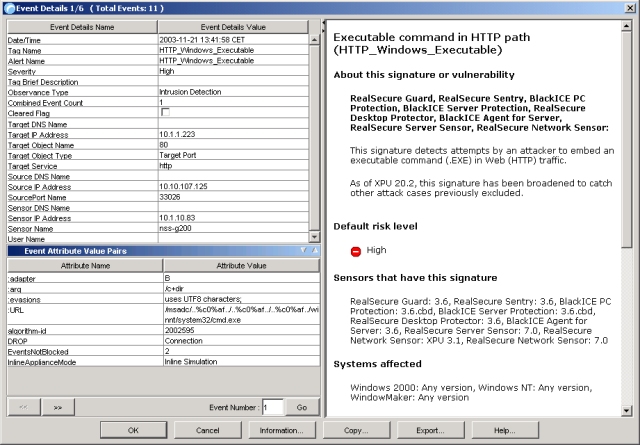
Task: Select Observance Type value Intrusion Detection
Action: pyautogui.click(x=233, y=92)
